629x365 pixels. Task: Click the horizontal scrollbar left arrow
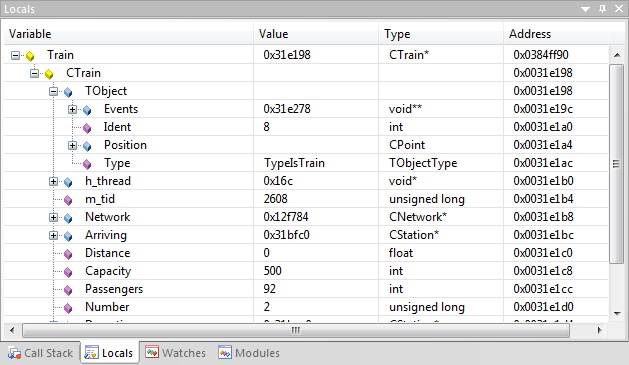(12, 331)
